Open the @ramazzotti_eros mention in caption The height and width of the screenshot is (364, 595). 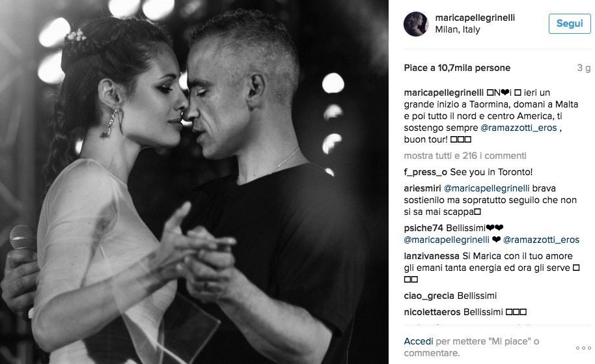(518, 128)
